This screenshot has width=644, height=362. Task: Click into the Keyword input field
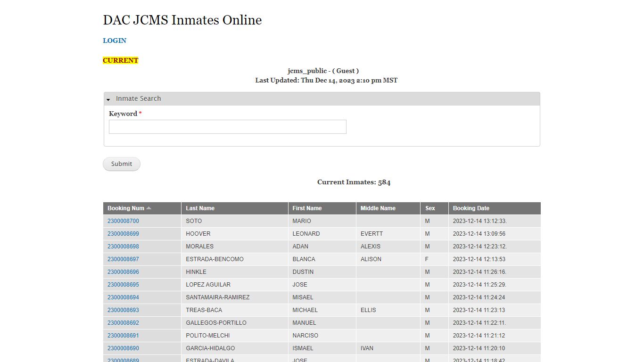click(228, 127)
